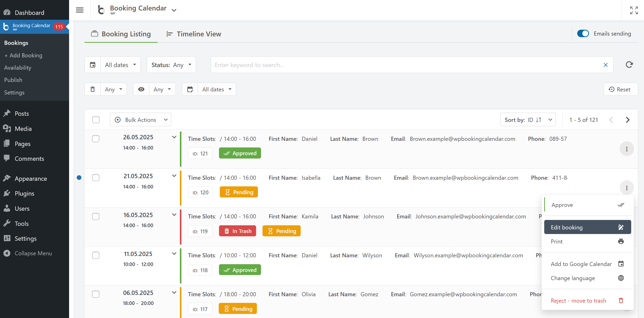Click the refresh listing icon
Screen dimensions: 644x318
629,65
